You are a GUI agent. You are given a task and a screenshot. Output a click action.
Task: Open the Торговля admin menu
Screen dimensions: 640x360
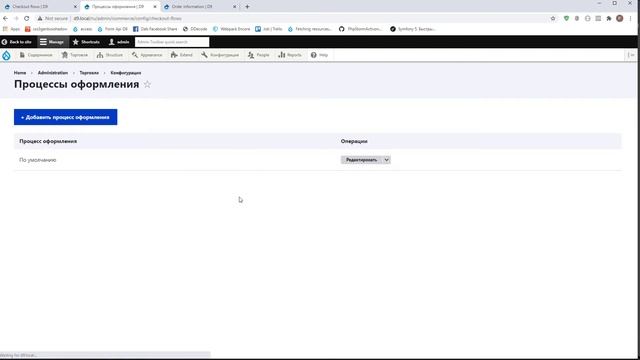click(x=75, y=55)
